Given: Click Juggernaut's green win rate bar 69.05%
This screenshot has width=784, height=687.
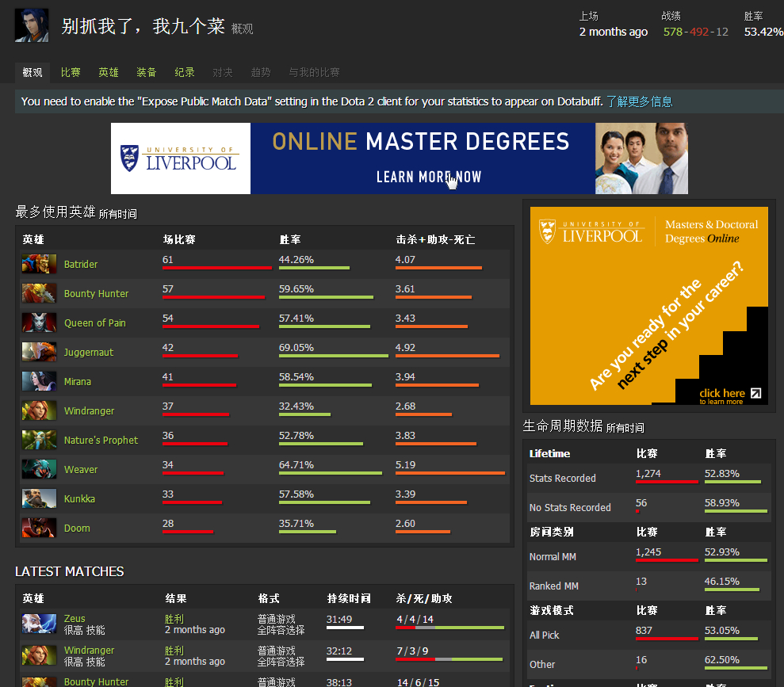Looking at the screenshot, I should tap(334, 357).
